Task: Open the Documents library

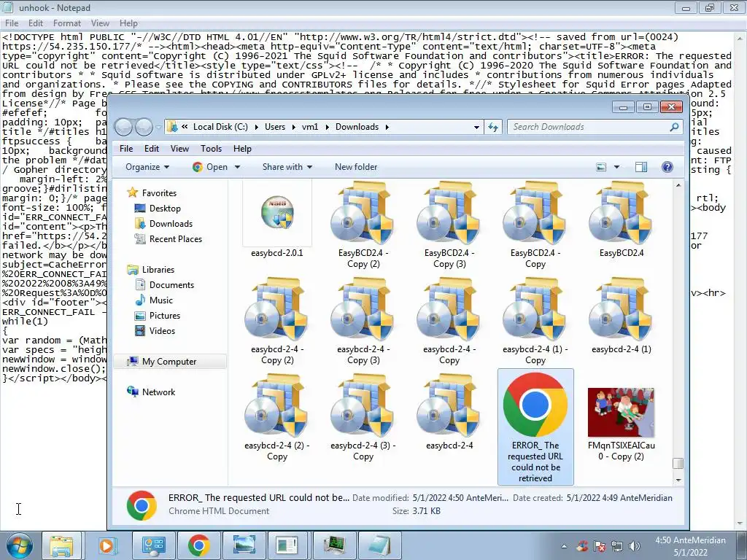Action: (171, 285)
